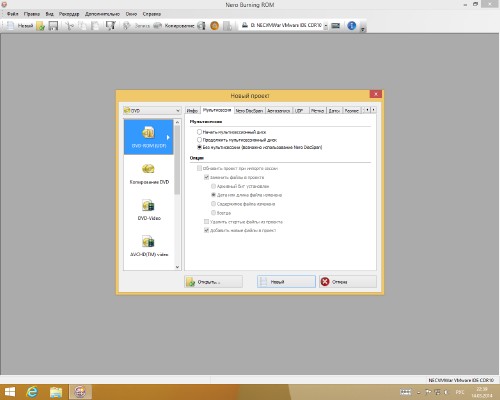Open the Окно menu
Image resolution: width=500 pixels, height=400 pixels.
click(x=131, y=14)
